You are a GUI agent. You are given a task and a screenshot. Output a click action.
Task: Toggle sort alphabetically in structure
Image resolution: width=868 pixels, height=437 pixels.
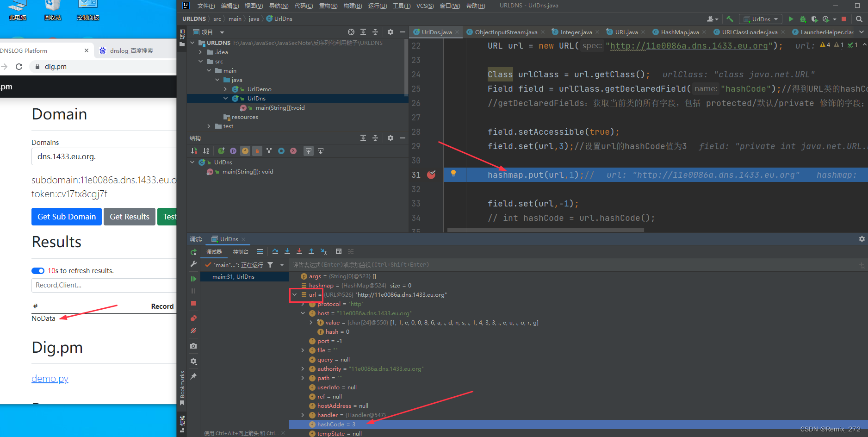[x=206, y=151]
